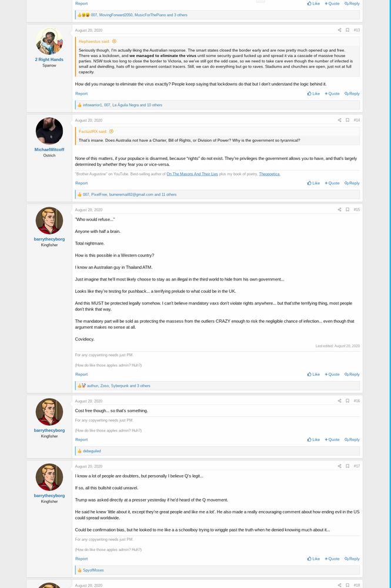
Task: Click barrythecyborg avatar on post #16
Action: click(x=49, y=412)
